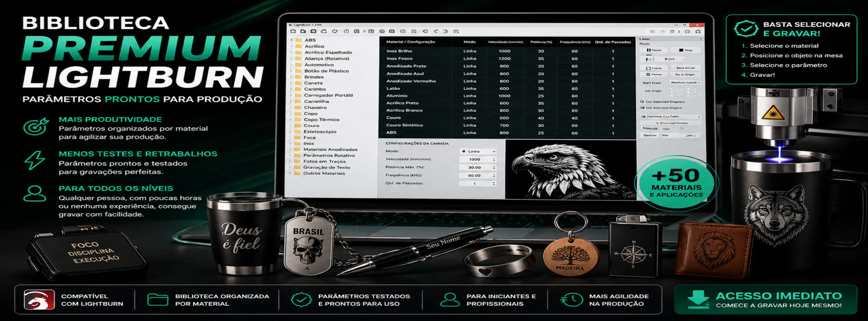Screen dimensions: 868x321
Task: Select the Aliança (Rotativo) folder
Action: coord(323,59)
